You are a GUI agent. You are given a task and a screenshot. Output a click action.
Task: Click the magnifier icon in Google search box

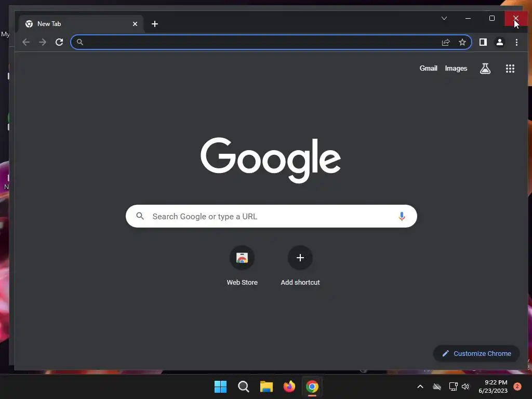140,216
